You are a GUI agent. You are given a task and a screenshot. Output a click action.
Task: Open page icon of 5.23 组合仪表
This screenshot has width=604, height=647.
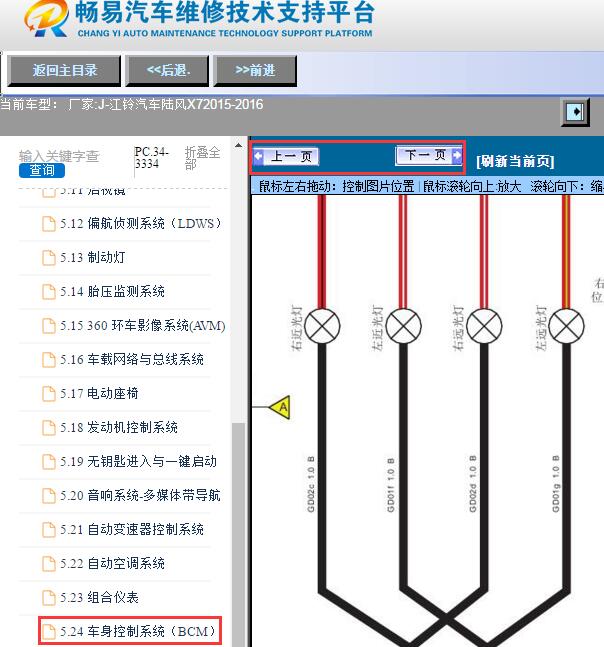pyautogui.click(x=49, y=598)
